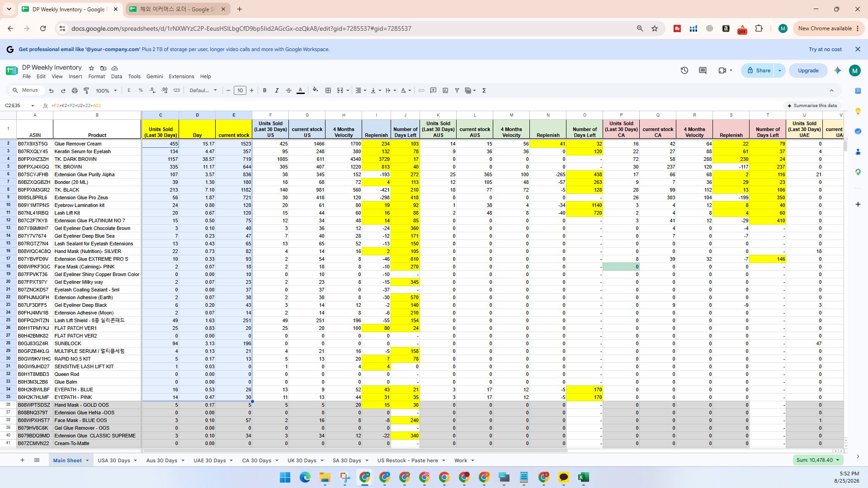Open the Insert menu
Viewport: 868px width, 488px height.
coord(75,76)
